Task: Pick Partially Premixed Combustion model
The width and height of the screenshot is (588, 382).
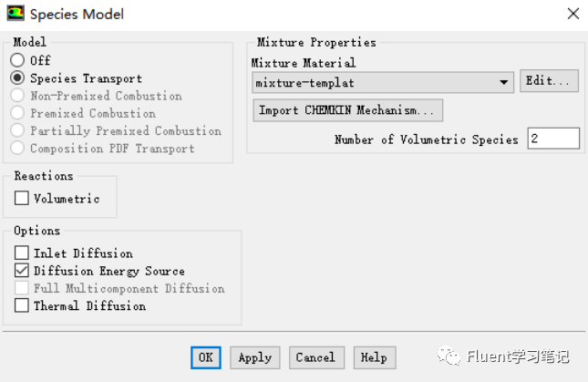Action: pos(17,130)
